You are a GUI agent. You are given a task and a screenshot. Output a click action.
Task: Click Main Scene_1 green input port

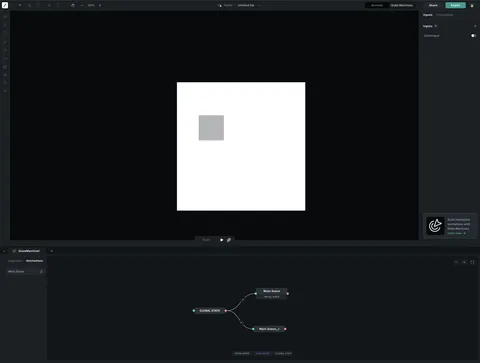(x=253, y=329)
